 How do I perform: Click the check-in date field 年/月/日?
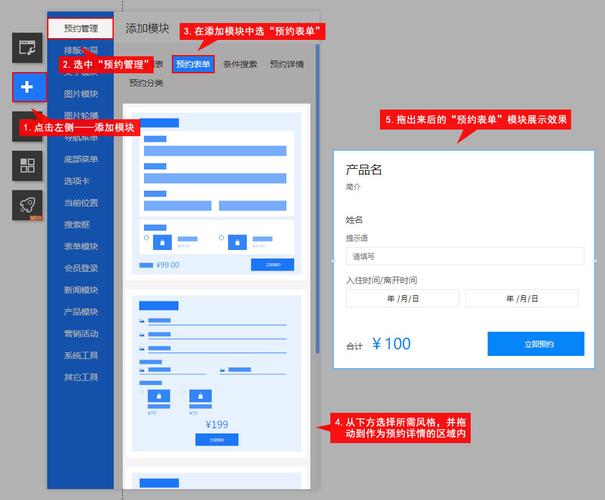[402, 298]
